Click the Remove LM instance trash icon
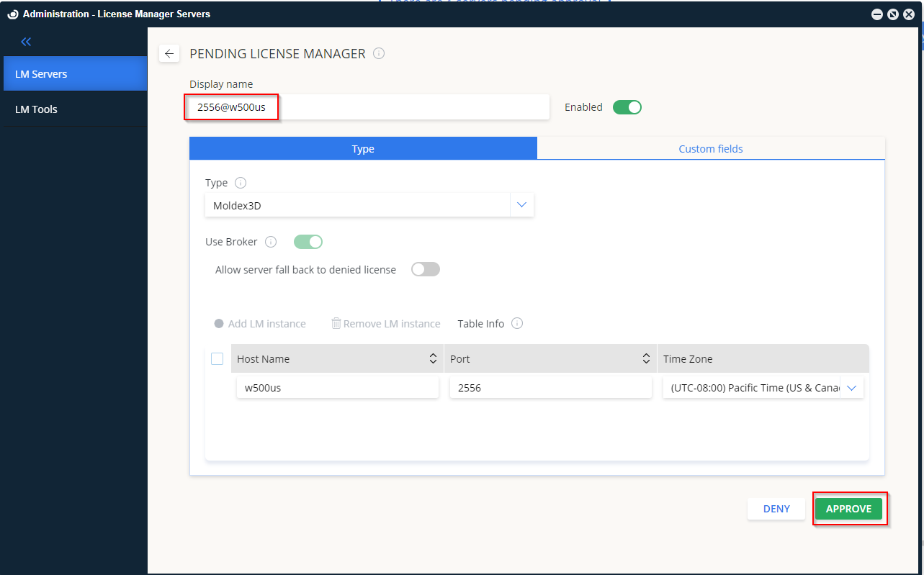Image resolution: width=924 pixels, height=575 pixels. (336, 323)
